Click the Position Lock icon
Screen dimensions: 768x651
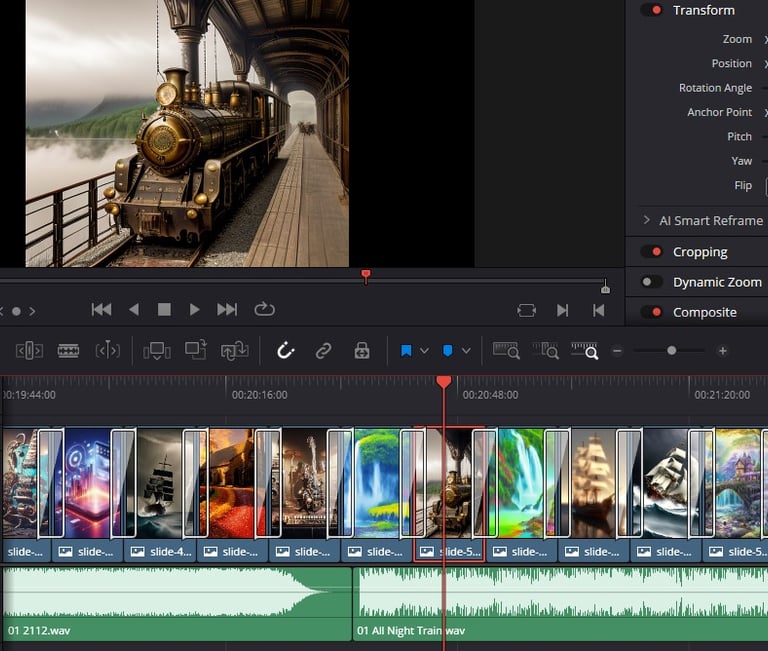(362, 351)
